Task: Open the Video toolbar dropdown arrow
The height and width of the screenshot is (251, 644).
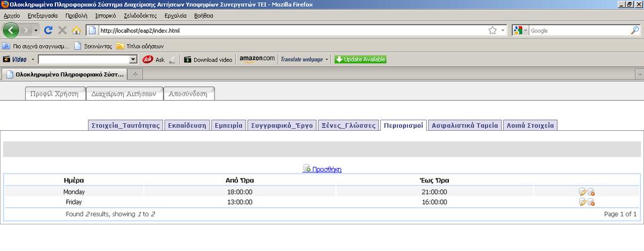Action: click(x=33, y=60)
